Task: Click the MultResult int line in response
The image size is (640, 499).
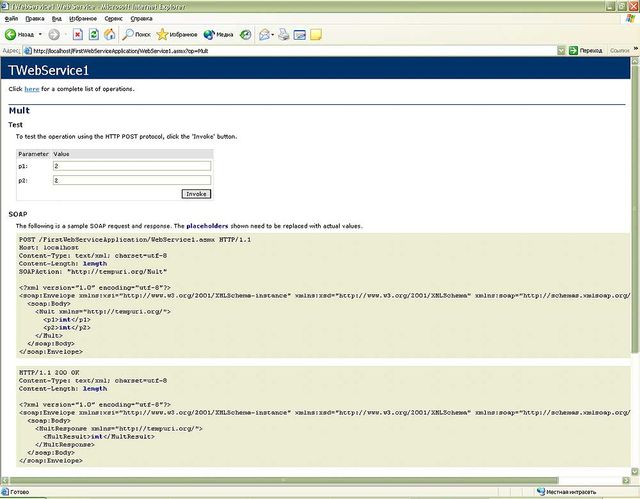Action: click(99, 437)
